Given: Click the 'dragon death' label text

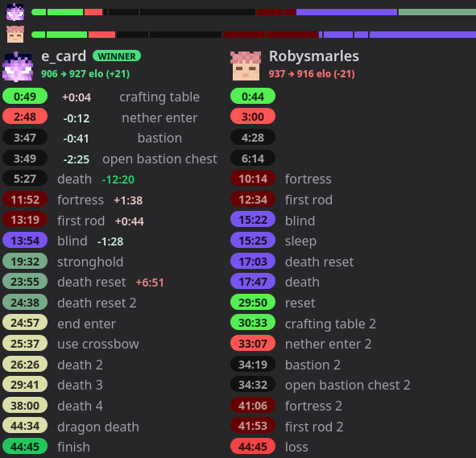Looking at the screenshot, I should (98, 427).
